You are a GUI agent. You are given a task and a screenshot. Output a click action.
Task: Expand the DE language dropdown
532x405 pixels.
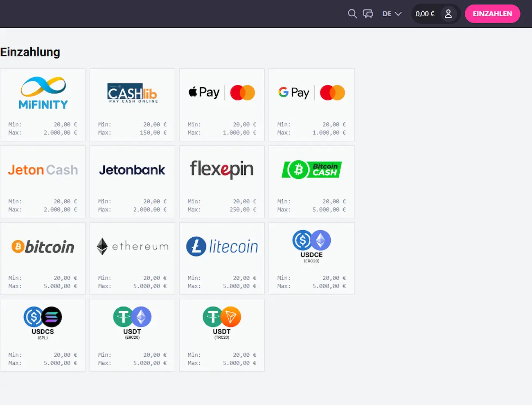[x=392, y=14]
